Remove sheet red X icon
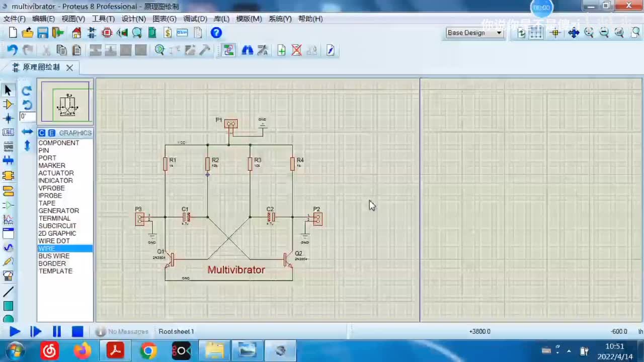This screenshot has width=644, height=362. pyautogui.click(x=297, y=50)
